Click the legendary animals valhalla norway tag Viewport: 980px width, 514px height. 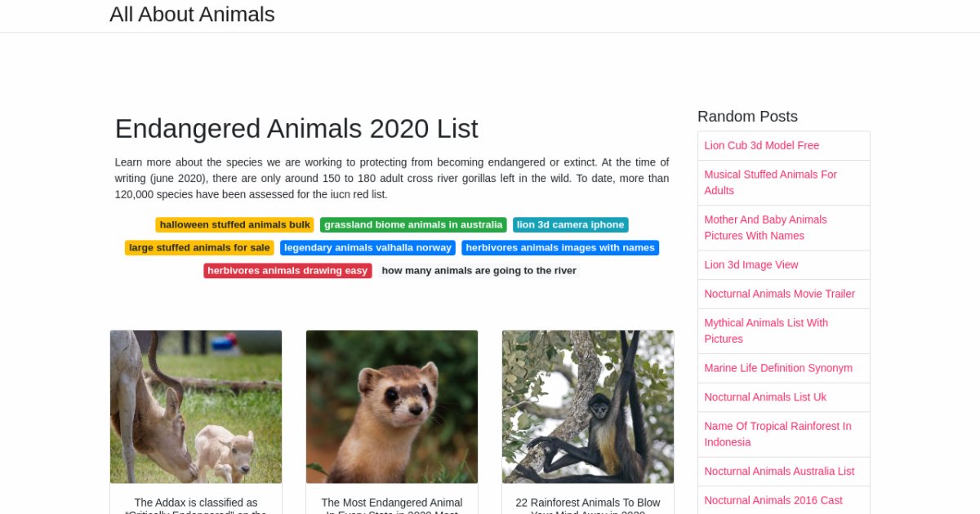367,248
